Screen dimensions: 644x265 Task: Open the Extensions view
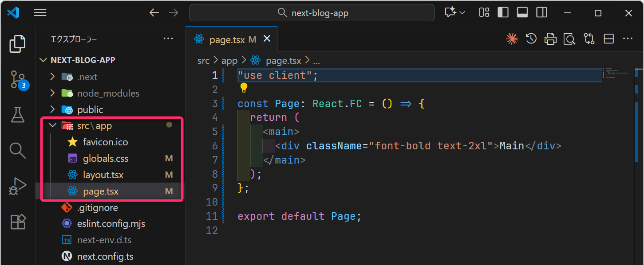point(18,221)
